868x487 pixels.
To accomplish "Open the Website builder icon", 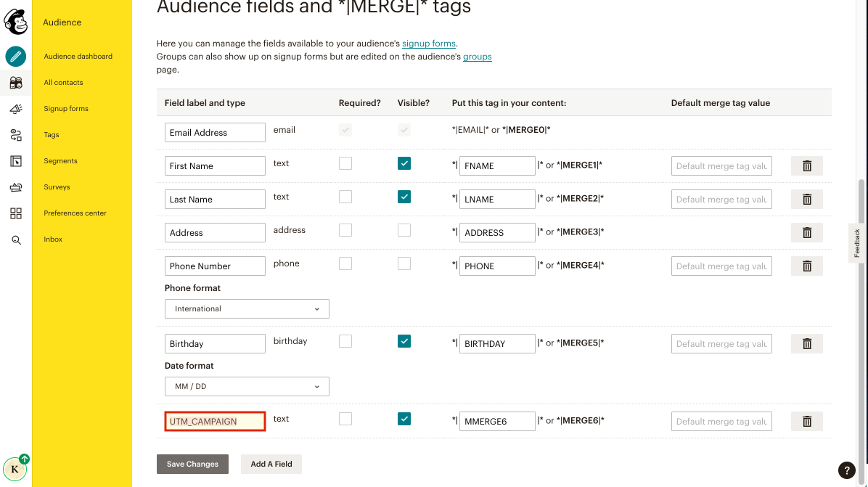I will click(16, 160).
